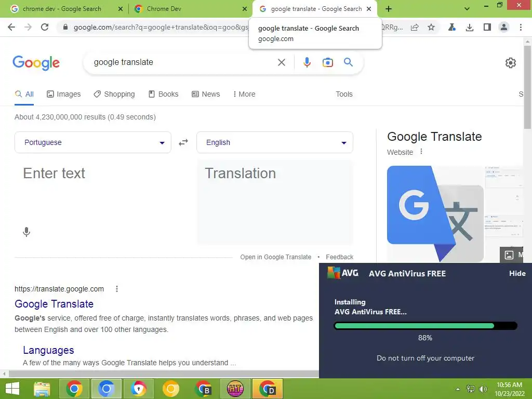The height and width of the screenshot is (399, 532).
Task: Click the google translate search field
Action: click(x=183, y=62)
